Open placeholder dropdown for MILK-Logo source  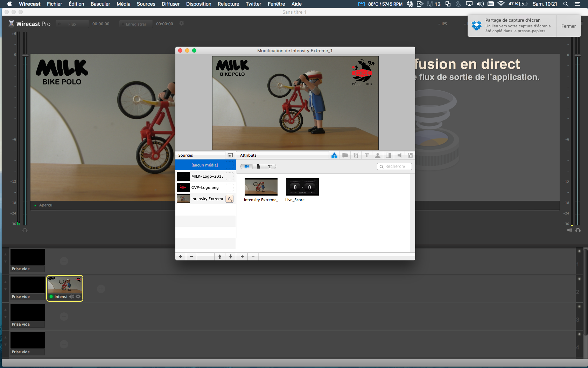click(230, 176)
